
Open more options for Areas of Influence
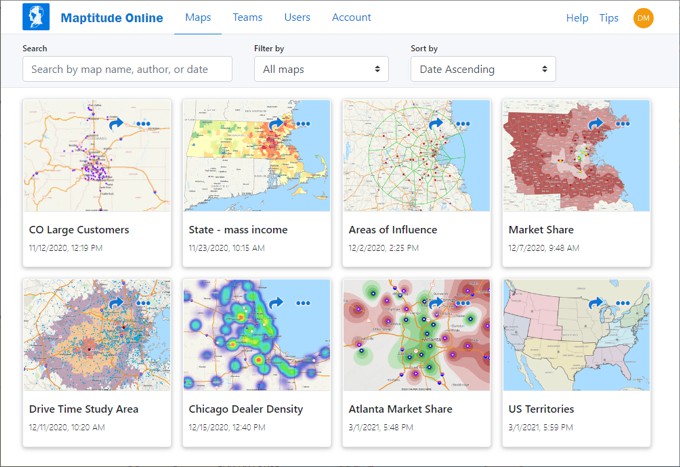(463, 124)
